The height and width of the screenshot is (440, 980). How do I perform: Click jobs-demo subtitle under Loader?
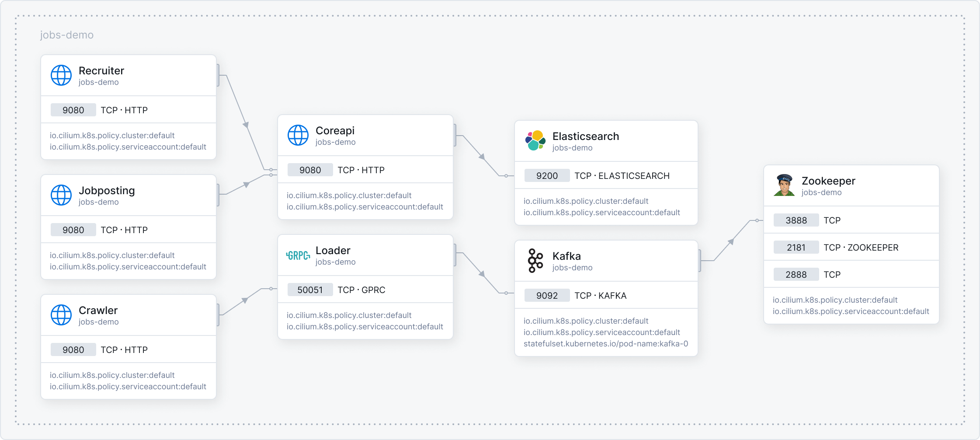[335, 262]
